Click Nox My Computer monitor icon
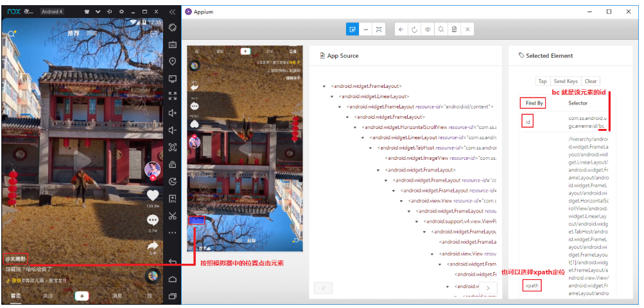The width and height of the screenshot is (644, 308). click(x=173, y=79)
